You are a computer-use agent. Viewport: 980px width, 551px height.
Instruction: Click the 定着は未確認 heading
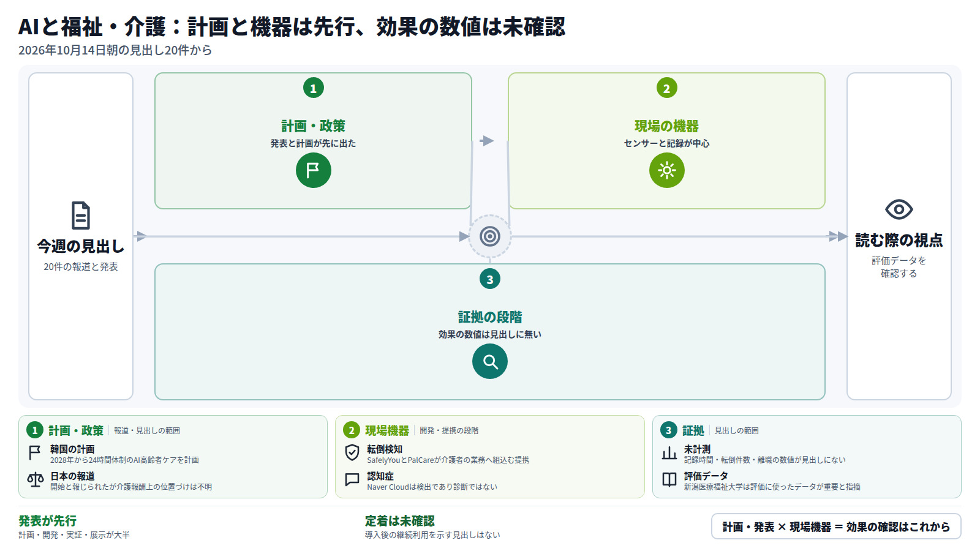point(399,521)
